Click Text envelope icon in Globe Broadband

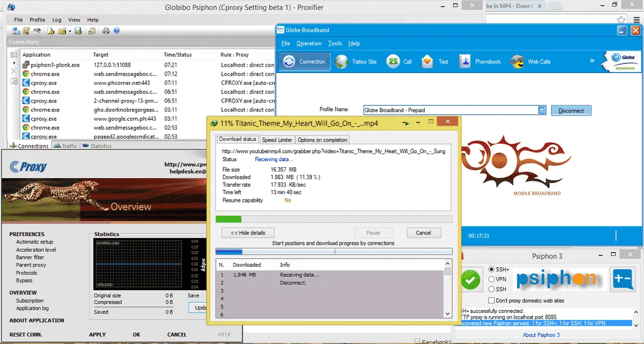click(427, 62)
